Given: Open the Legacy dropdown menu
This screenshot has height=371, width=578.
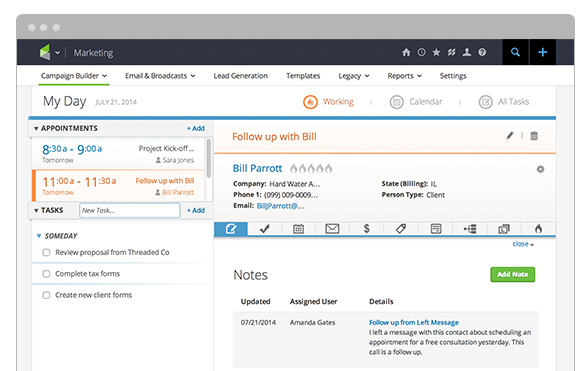Looking at the screenshot, I should pos(354,76).
